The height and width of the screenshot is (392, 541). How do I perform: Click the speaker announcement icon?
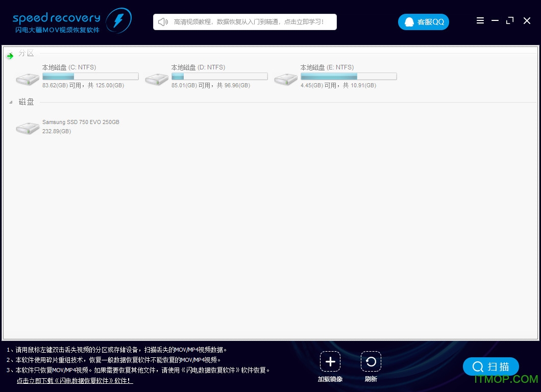click(x=163, y=22)
